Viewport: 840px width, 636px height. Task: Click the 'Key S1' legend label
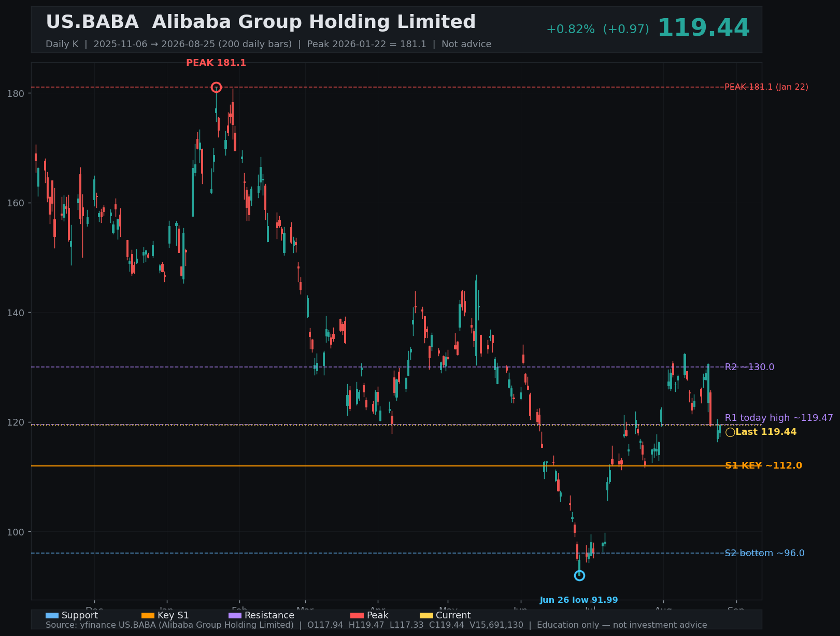pos(173,615)
